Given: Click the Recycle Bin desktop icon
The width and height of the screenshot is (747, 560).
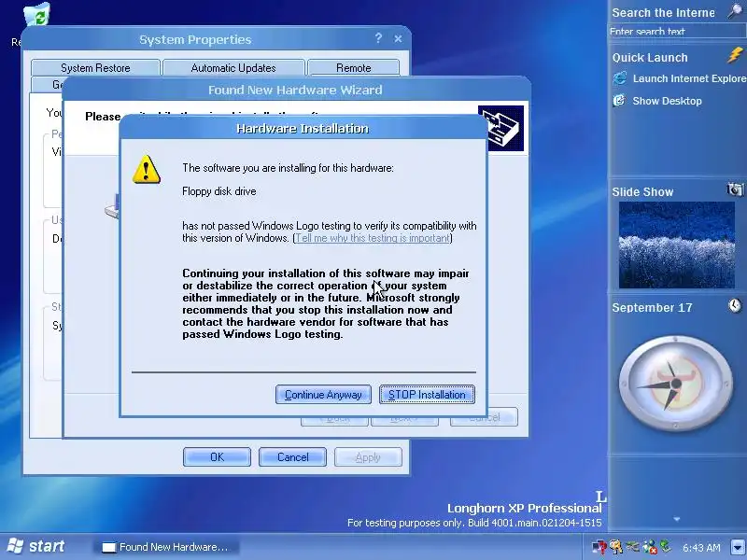Looking at the screenshot, I should click(37, 15).
